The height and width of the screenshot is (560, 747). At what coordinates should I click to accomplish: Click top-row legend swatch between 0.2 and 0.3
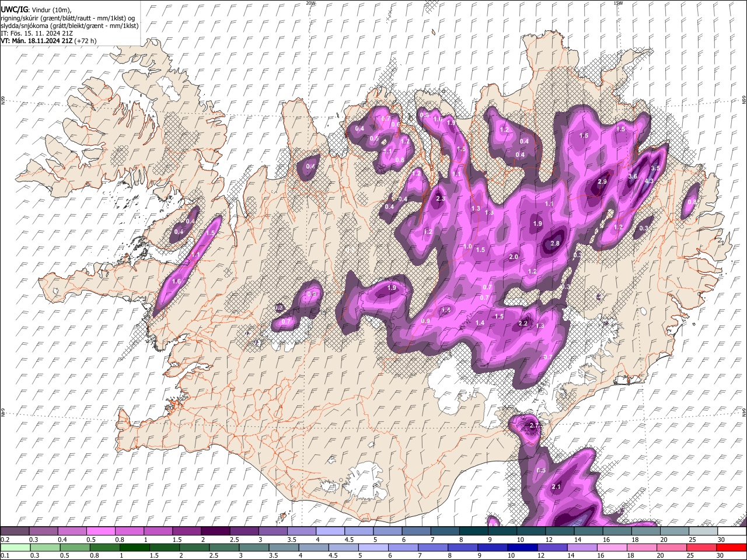pos(15,531)
